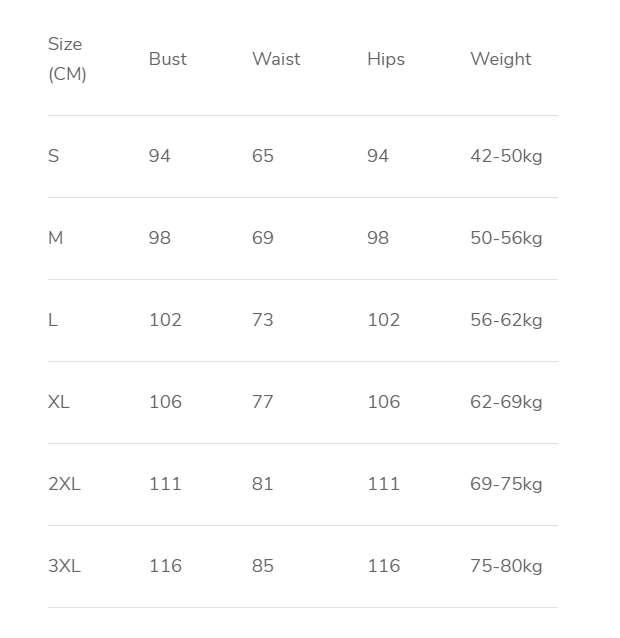
Task: Click the Bust column header
Action: [167, 59]
